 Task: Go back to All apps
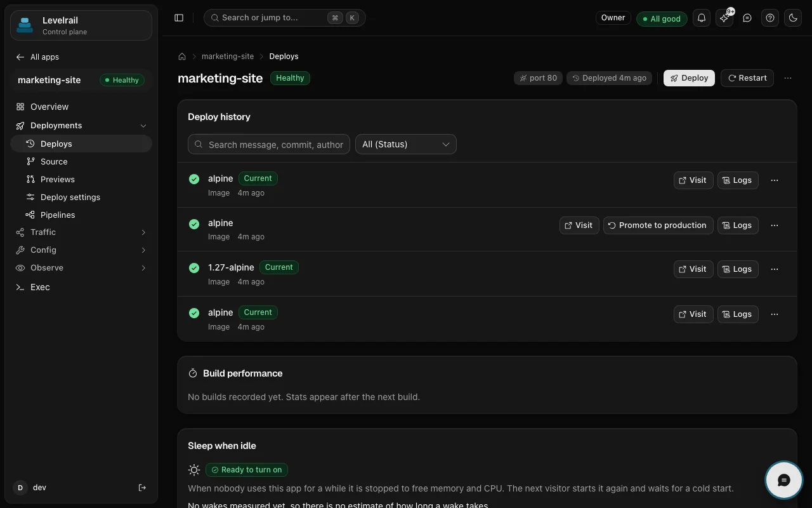tap(38, 57)
